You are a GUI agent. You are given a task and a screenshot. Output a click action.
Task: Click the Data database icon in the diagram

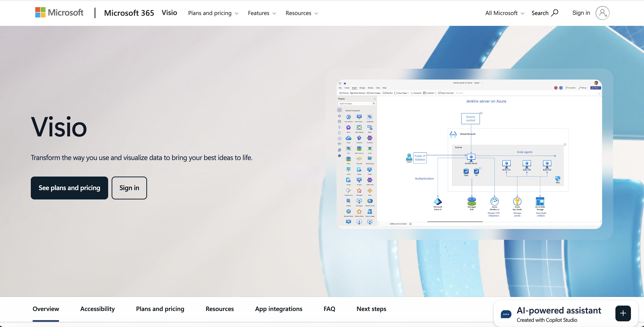(466, 171)
